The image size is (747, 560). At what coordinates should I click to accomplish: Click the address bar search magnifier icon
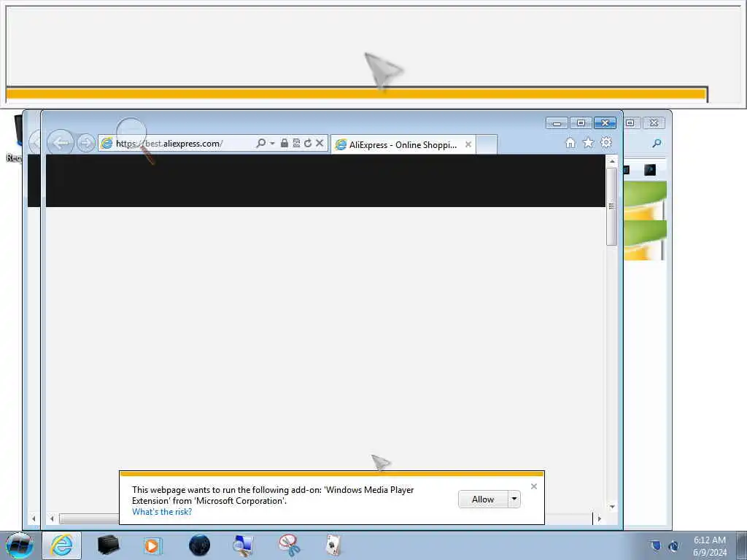[260, 143]
